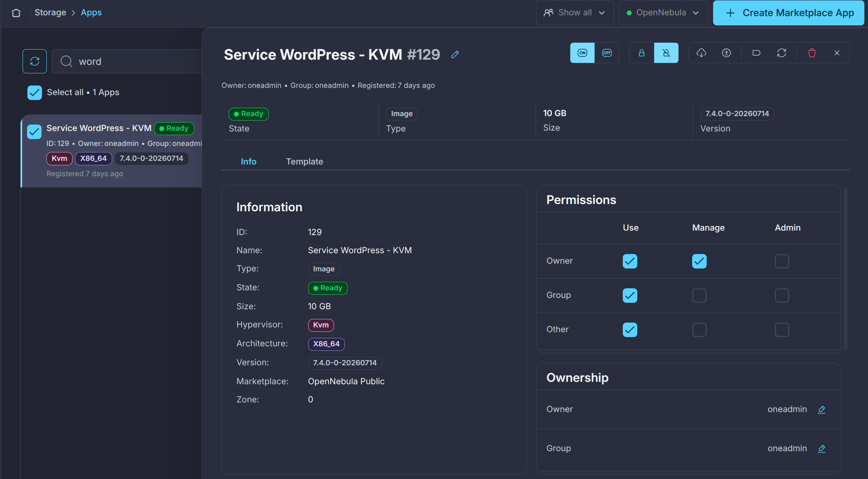868x479 pixels.
Task: Click the X86_64 tag on the app card
Action: point(93,158)
